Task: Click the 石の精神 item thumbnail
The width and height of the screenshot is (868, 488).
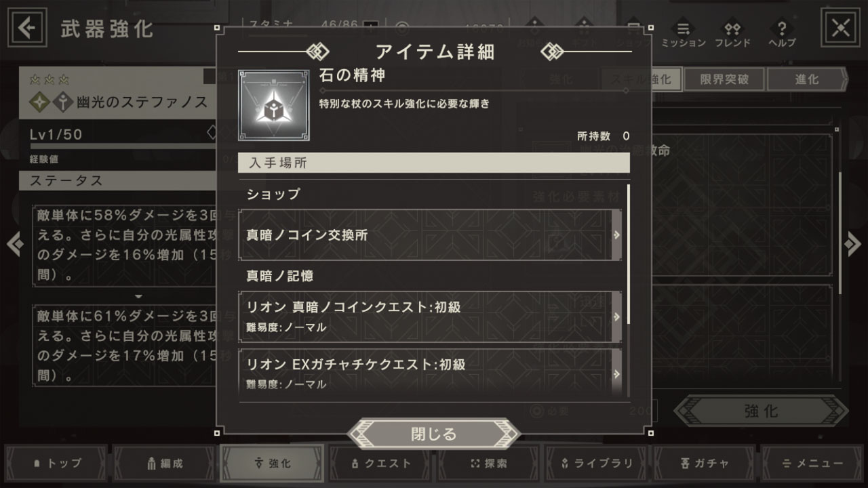Action: 274,106
